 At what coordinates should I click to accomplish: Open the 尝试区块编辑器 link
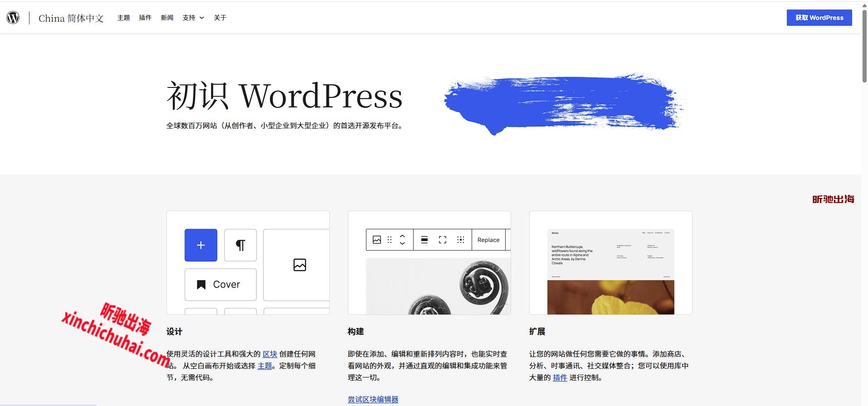point(373,399)
